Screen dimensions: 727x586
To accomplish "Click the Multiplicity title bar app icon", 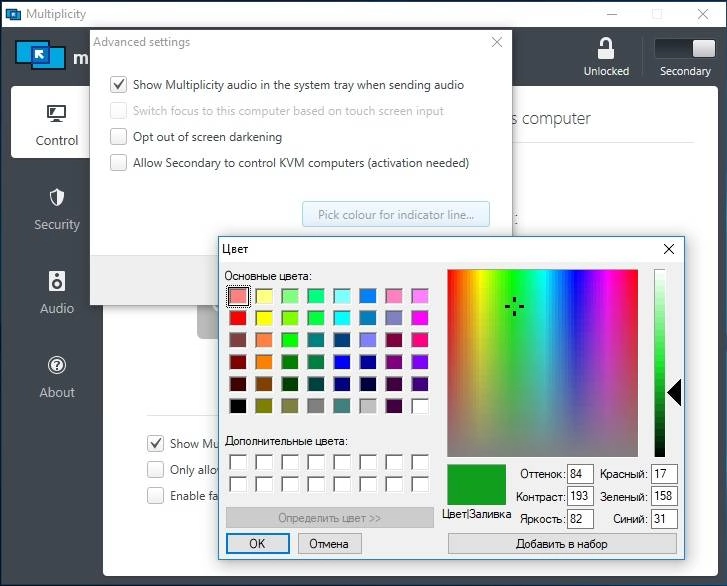I will tap(13, 14).
